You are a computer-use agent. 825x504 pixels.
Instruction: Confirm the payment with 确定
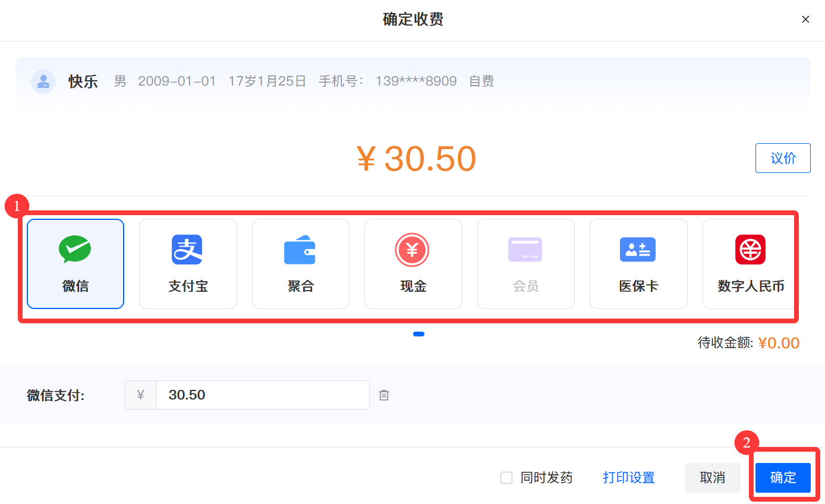coord(782,478)
